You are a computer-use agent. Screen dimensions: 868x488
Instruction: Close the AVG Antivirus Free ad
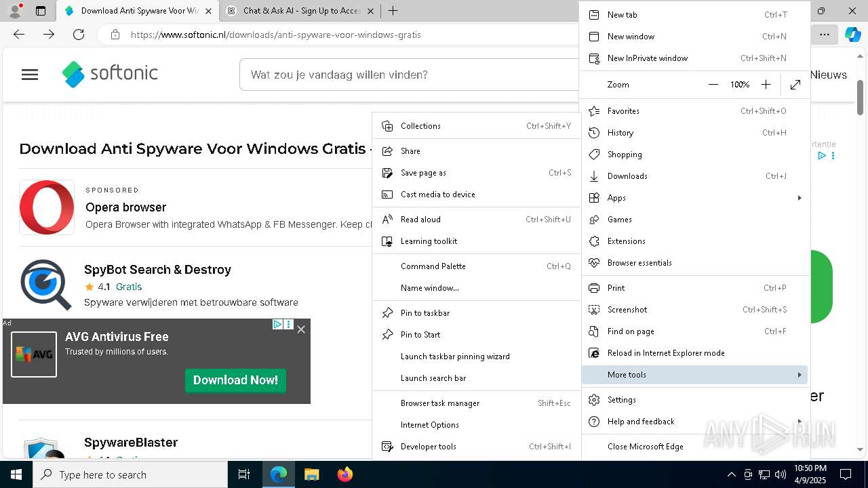pyautogui.click(x=301, y=329)
